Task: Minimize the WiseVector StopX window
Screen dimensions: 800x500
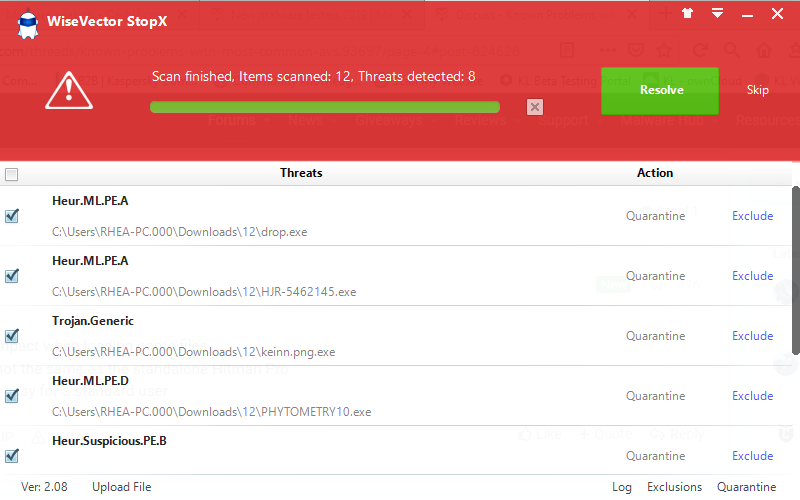Action: [x=747, y=14]
